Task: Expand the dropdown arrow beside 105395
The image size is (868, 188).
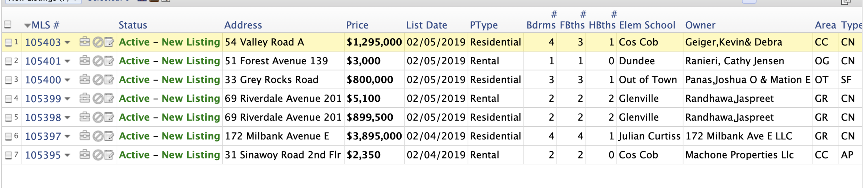Action: pos(67,155)
